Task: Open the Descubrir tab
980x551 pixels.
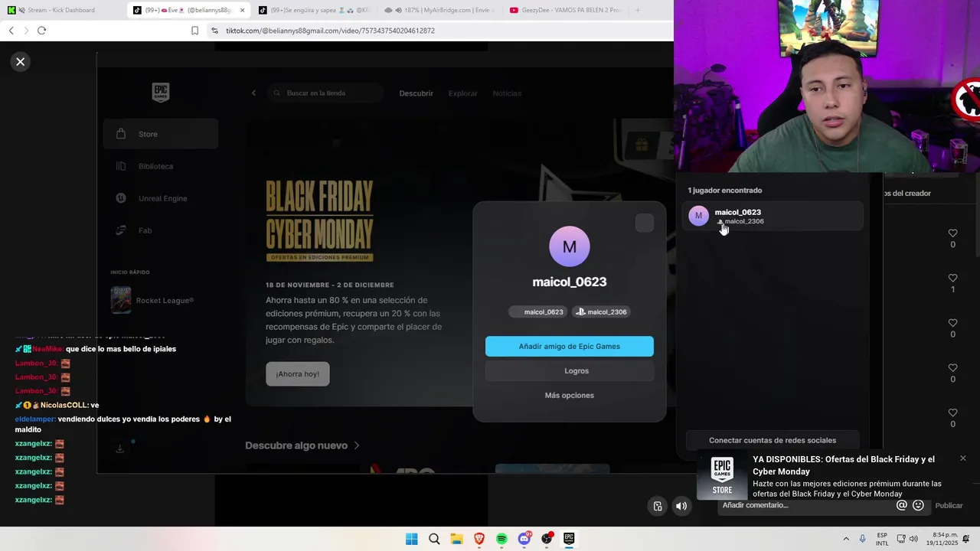Action: [x=416, y=93]
